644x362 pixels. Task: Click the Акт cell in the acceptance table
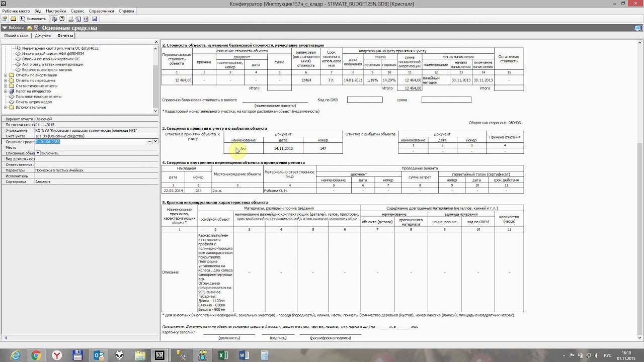pyautogui.click(x=244, y=148)
